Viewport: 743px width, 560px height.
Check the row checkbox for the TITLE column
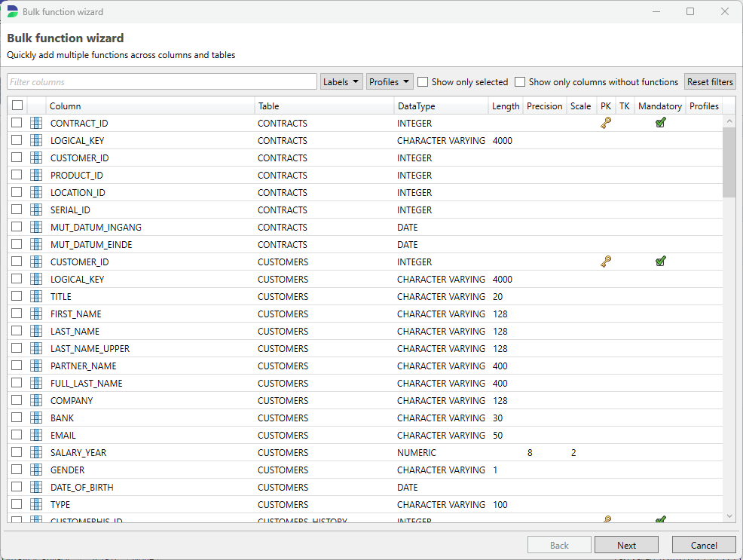click(x=17, y=296)
